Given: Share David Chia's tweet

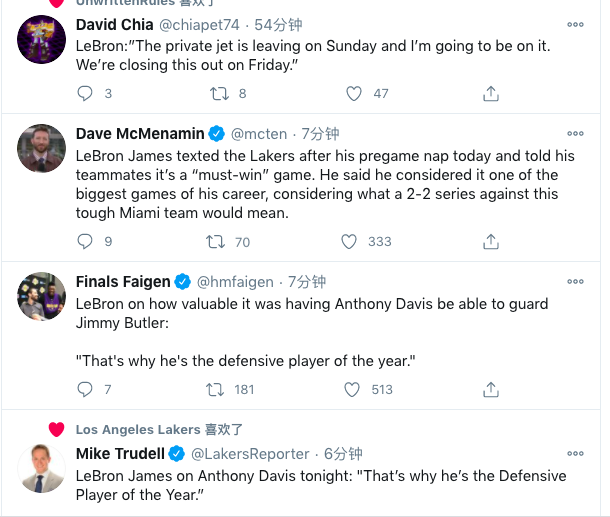Looking at the screenshot, I should click(490, 93).
